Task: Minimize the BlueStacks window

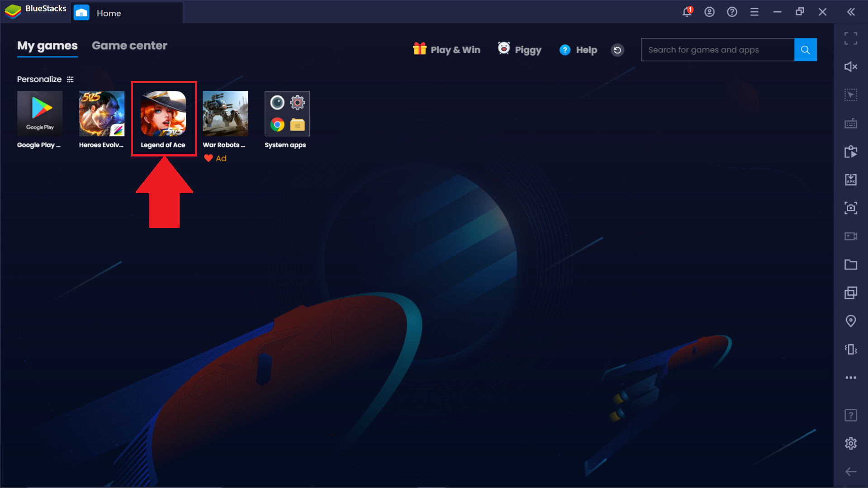Action: (x=777, y=12)
